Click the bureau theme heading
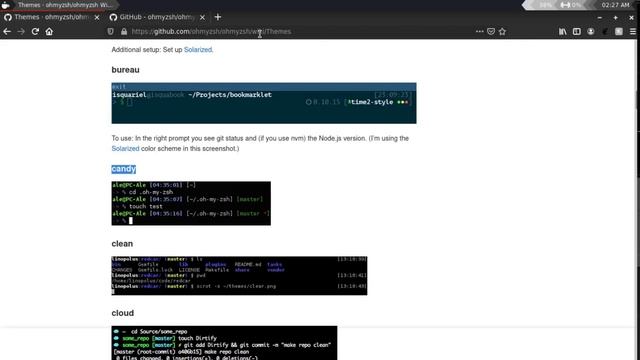640x360 pixels. 125,70
